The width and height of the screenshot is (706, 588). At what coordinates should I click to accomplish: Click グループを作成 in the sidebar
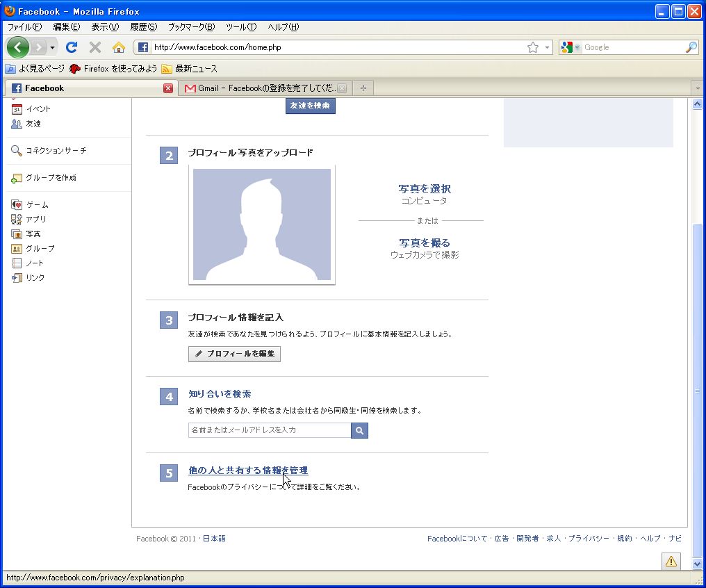(44, 178)
